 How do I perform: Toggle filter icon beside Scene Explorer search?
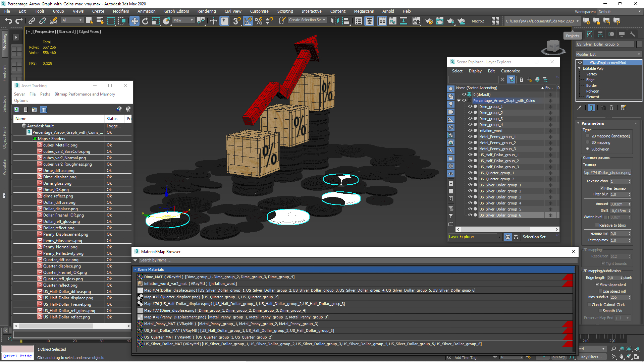coord(511,79)
